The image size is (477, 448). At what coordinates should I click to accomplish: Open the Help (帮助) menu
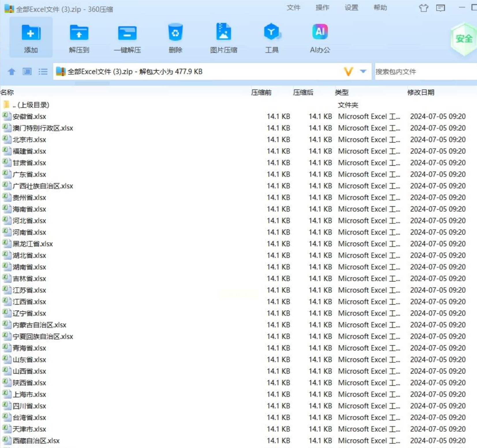380,8
